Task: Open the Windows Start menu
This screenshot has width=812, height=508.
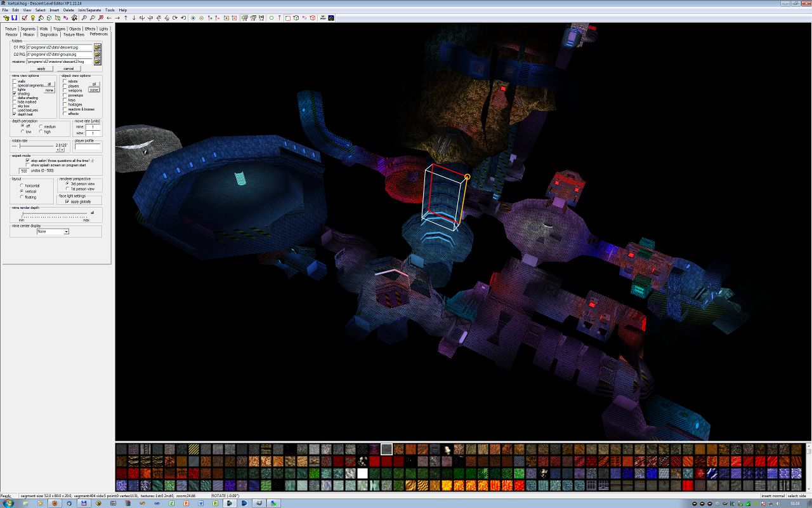Action: click(x=8, y=503)
